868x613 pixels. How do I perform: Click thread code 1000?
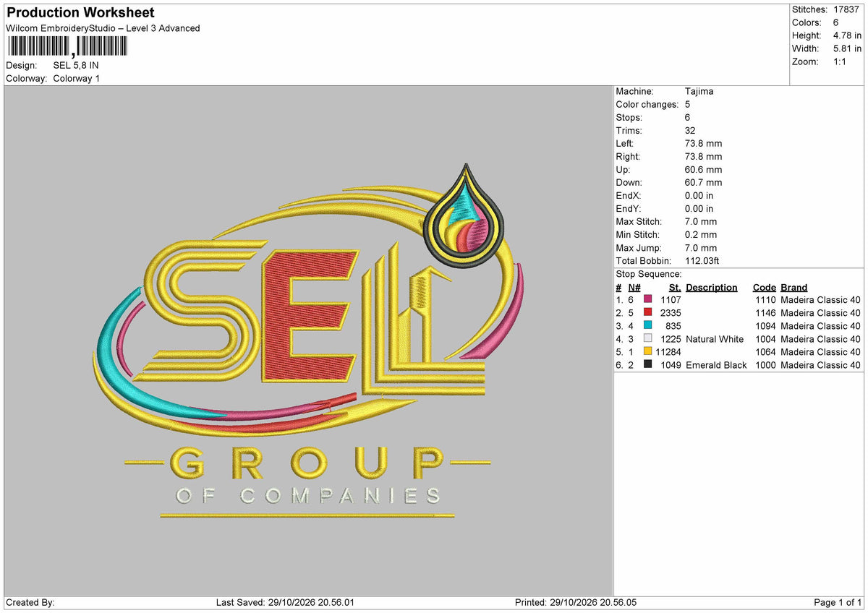[x=765, y=365]
